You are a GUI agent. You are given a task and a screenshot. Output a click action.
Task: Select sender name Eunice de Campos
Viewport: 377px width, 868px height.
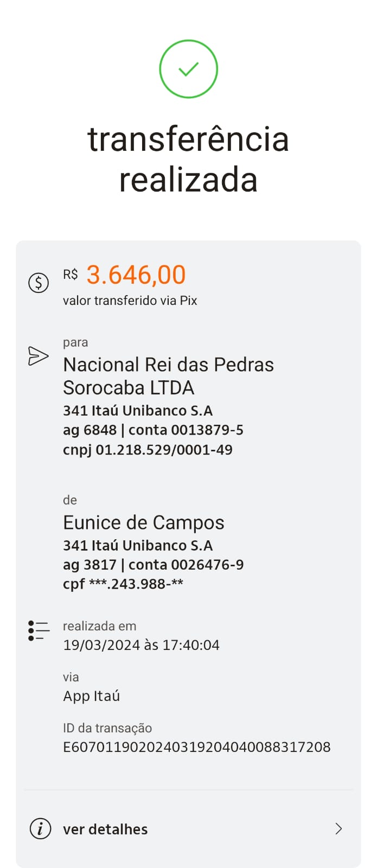click(x=144, y=522)
